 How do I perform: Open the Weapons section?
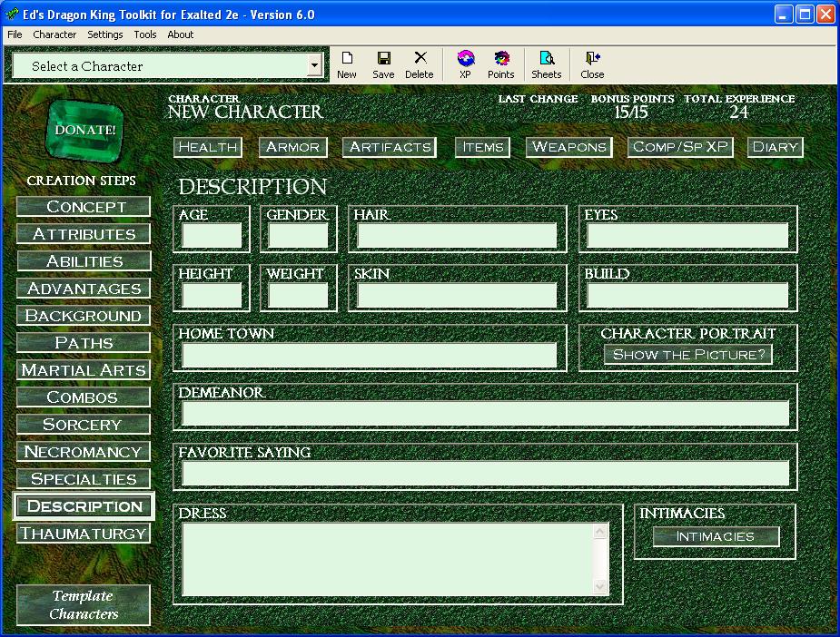pos(568,147)
